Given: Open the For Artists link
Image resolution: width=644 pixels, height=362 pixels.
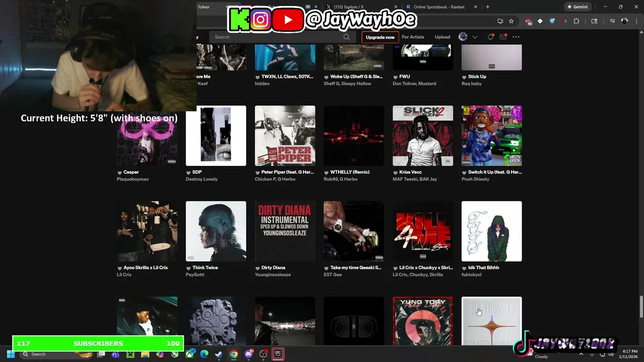Looking at the screenshot, I should click(413, 37).
